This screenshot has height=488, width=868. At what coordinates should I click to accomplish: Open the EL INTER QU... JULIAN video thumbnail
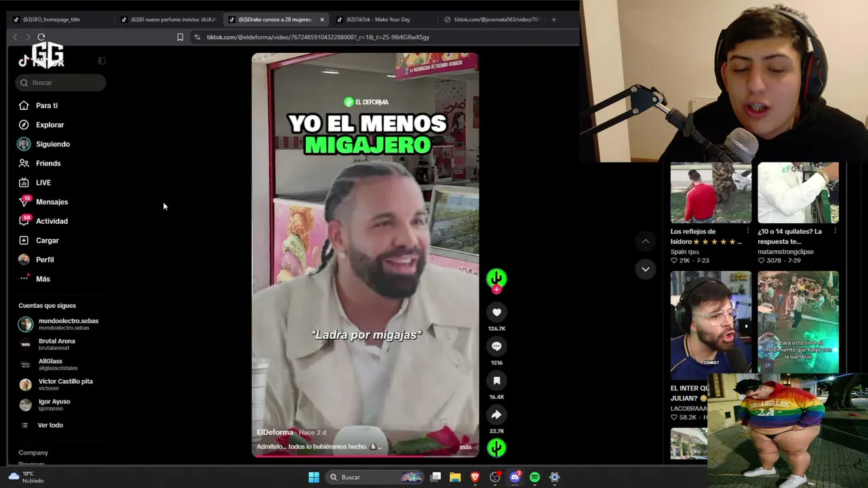pyautogui.click(x=711, y=325)
